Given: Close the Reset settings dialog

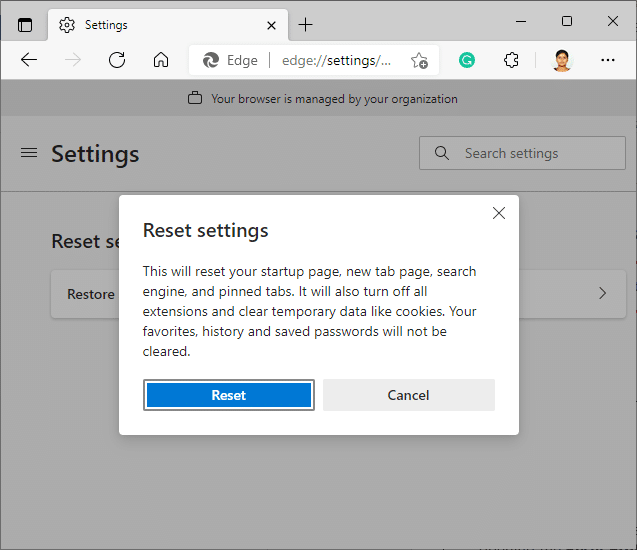Looking at the screenshot, I should [x=499, y=213].
